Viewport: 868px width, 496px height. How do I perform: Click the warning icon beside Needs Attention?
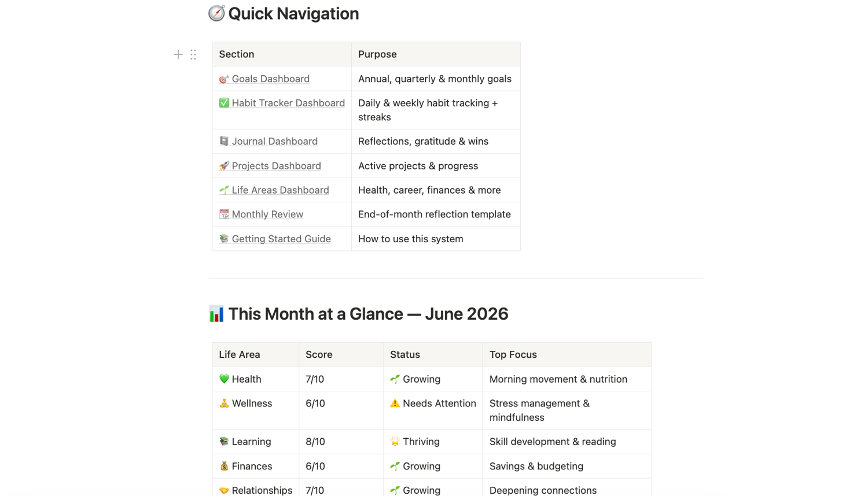(x=395, y=403)
